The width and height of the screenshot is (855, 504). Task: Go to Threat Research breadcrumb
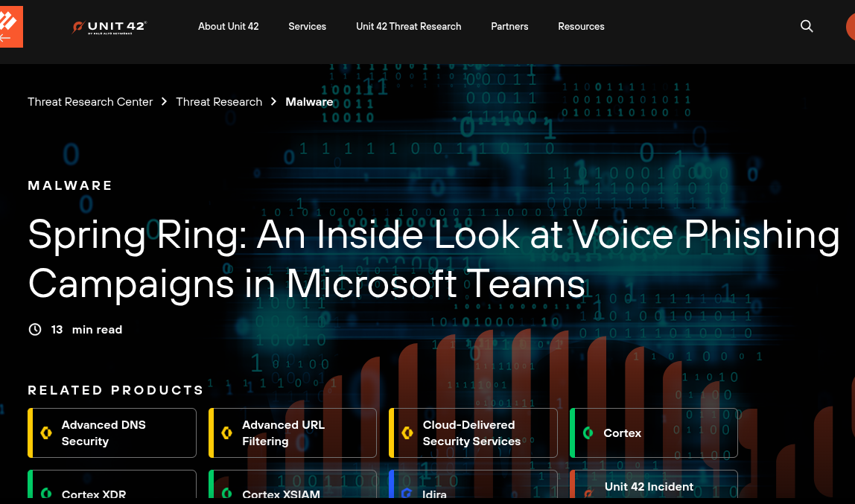(219, 102)
